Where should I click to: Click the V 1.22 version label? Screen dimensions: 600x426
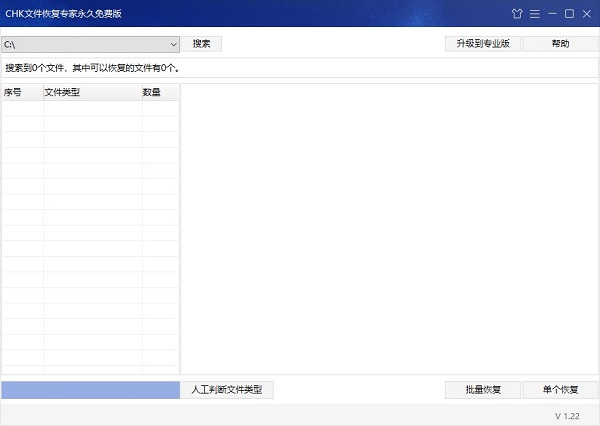[567, 416]
